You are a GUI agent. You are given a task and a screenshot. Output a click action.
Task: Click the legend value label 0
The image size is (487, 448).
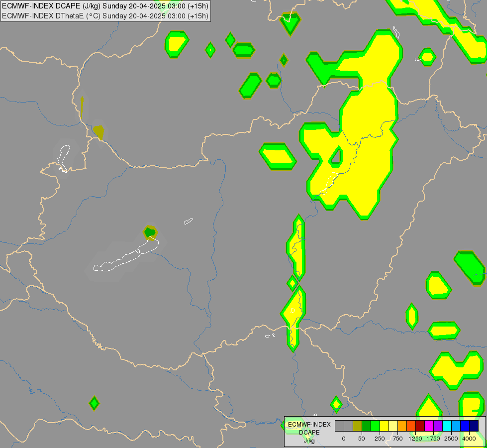[344, 439]
